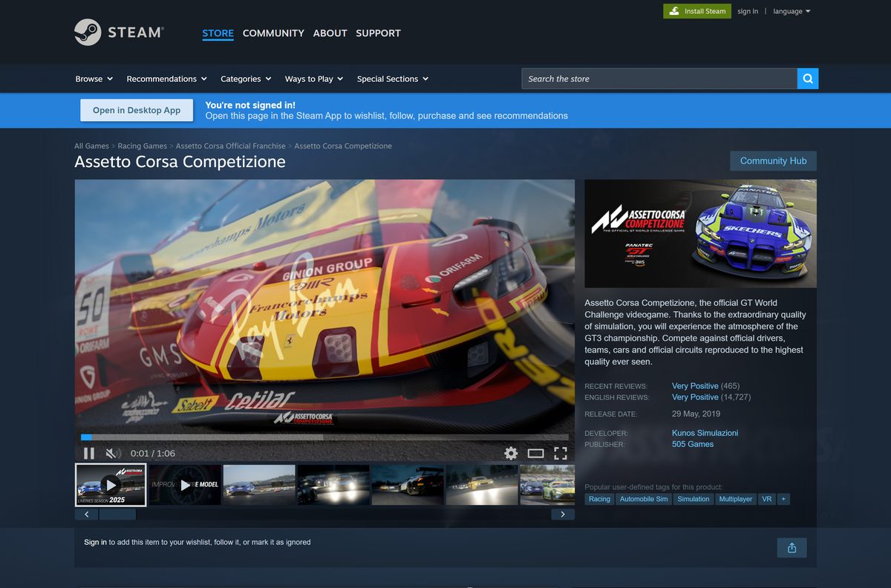
Task: Play the Improved Tyre Model video thumbnail
Action: (x=185, y=485)
